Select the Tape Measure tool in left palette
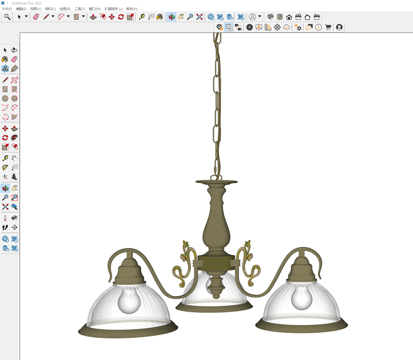413x360 pixels. (5, 158)
